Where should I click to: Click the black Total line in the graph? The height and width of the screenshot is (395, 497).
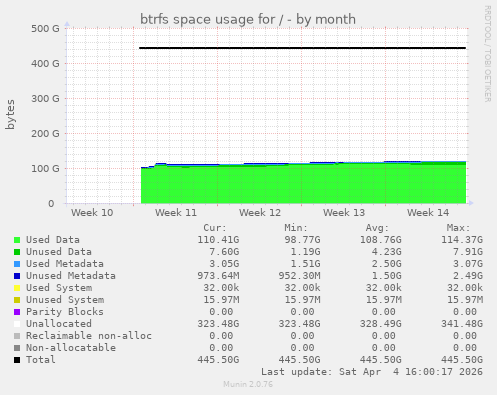pos(302,48)
